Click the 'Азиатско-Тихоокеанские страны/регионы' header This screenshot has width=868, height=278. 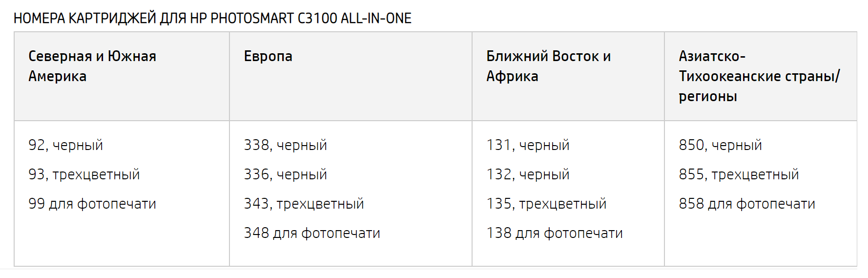(x=759, y=76)
